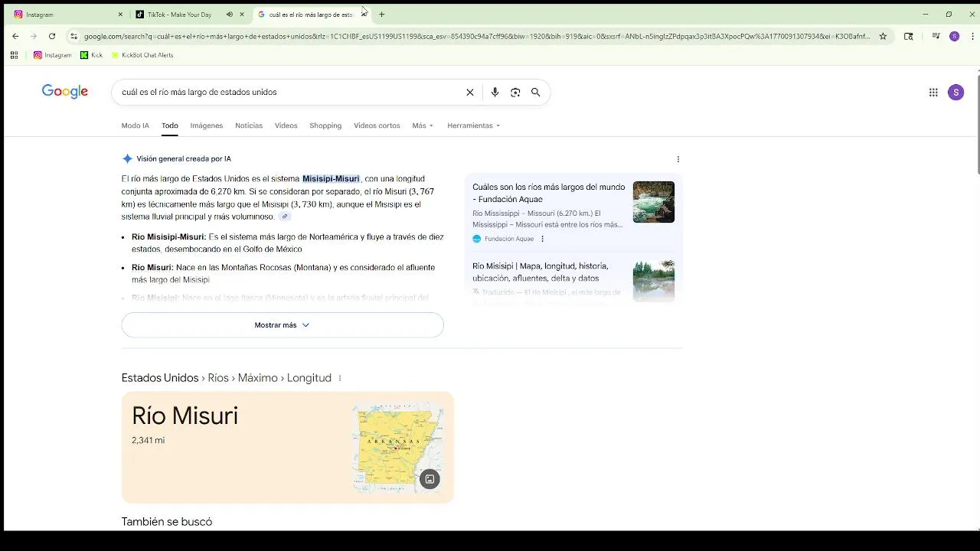Close the Instagram tab
The image size is (980, 551).
120,15
